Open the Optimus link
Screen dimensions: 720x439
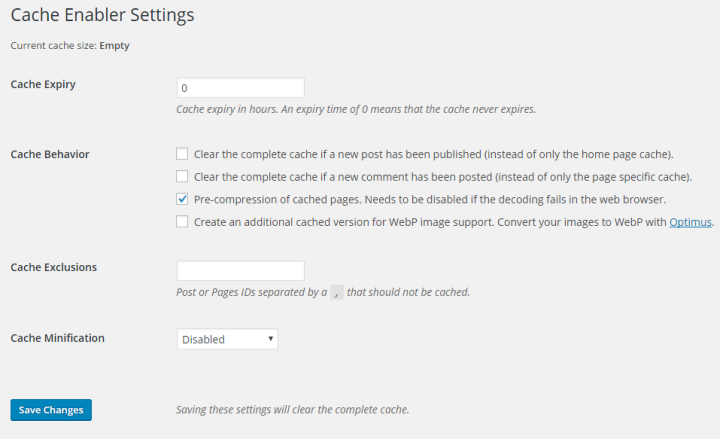pos(690,222)
